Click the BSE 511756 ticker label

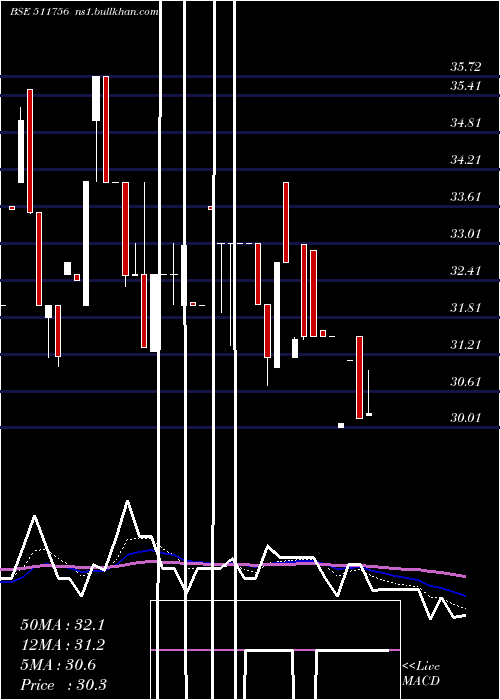(39, 12)
